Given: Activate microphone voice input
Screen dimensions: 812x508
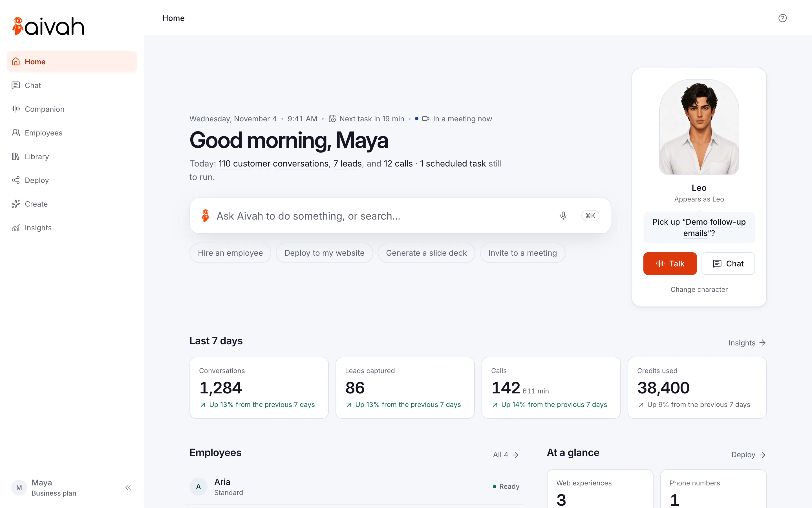Looking at the screenshot, I should (563, 216).
